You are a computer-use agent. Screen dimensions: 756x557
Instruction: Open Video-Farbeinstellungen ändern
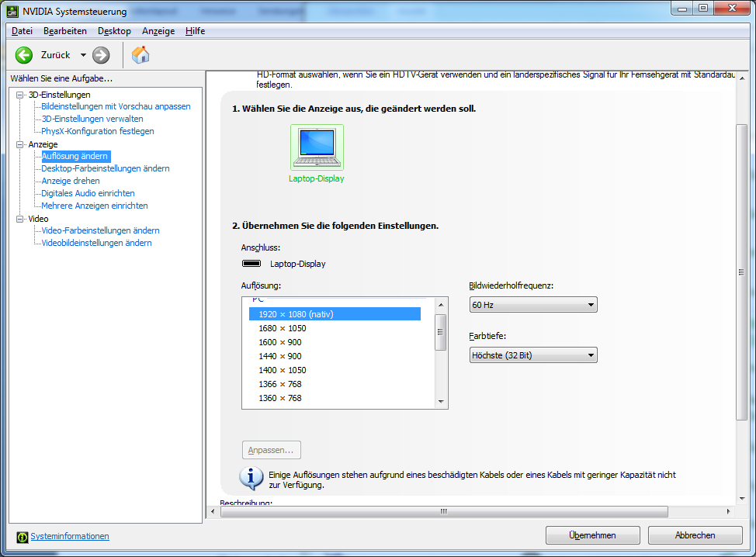click(x=100, y=231)
